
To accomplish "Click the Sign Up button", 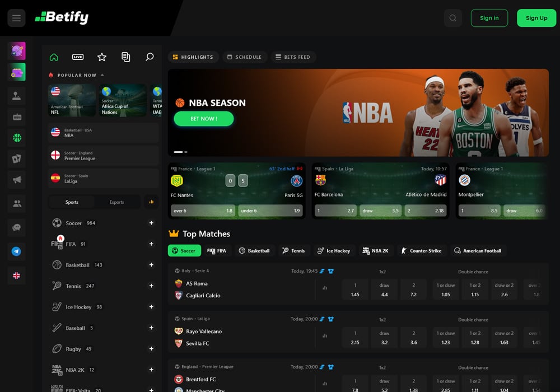I will click(x=536, y=18).
